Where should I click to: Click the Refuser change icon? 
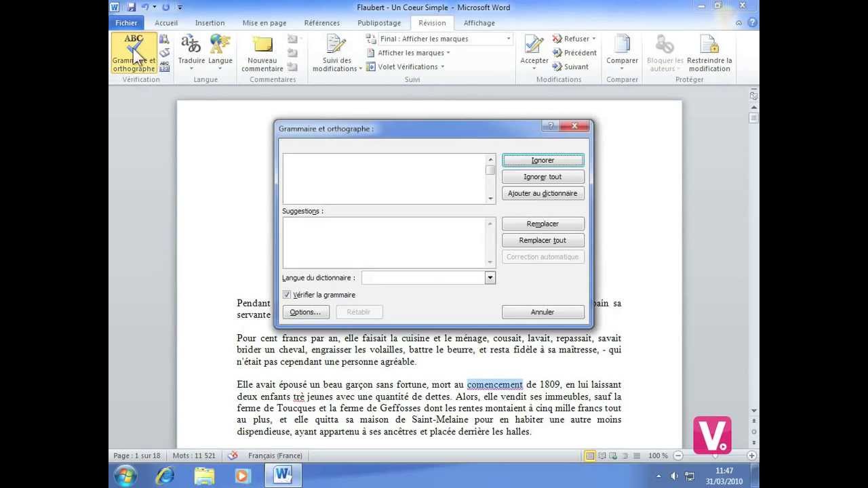557,39
